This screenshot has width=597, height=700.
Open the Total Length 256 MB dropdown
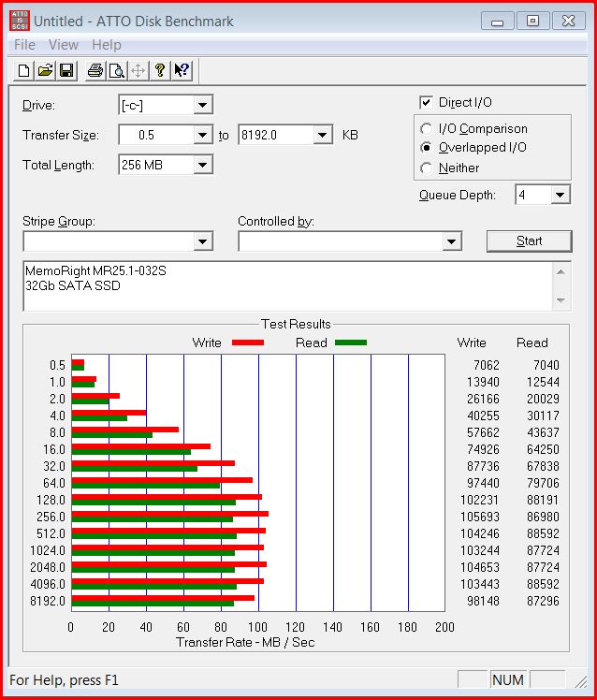coord(202,166)
